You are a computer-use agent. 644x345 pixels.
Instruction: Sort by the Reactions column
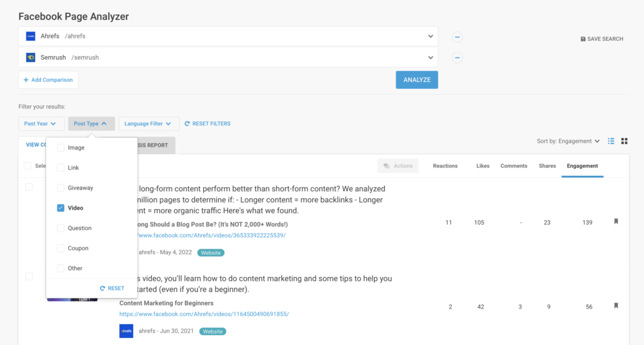pyautogui.click(x=445, y=166)
